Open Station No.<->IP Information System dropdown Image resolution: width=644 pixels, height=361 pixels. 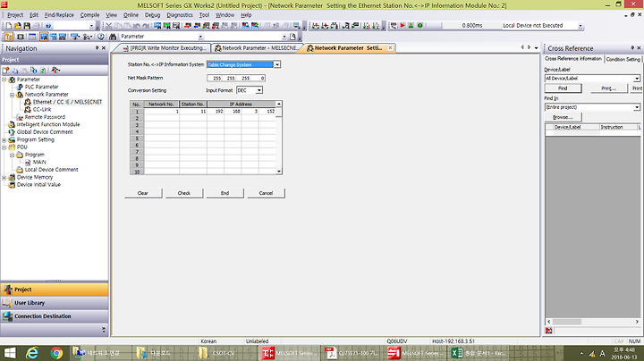(277, 65)
